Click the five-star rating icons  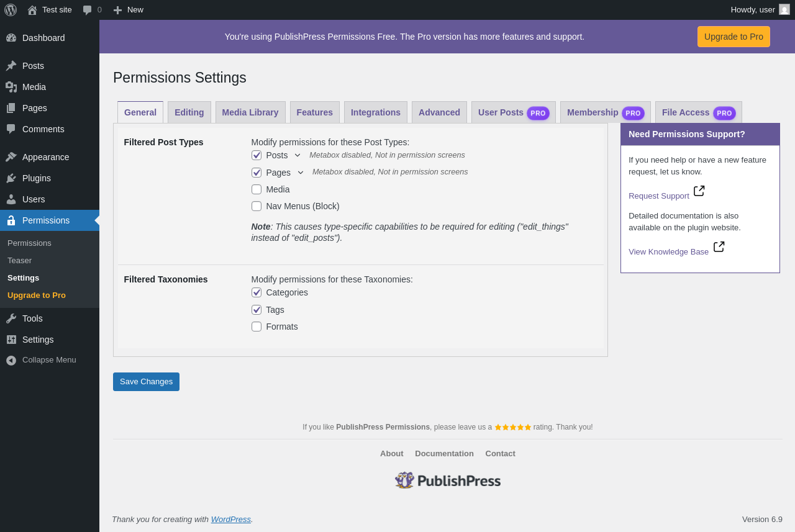(513, 427)
